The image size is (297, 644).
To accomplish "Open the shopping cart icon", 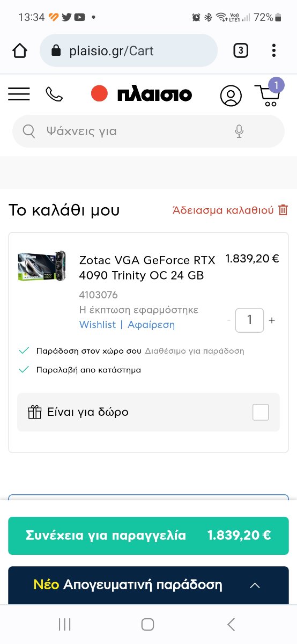I will pos(267,95).
